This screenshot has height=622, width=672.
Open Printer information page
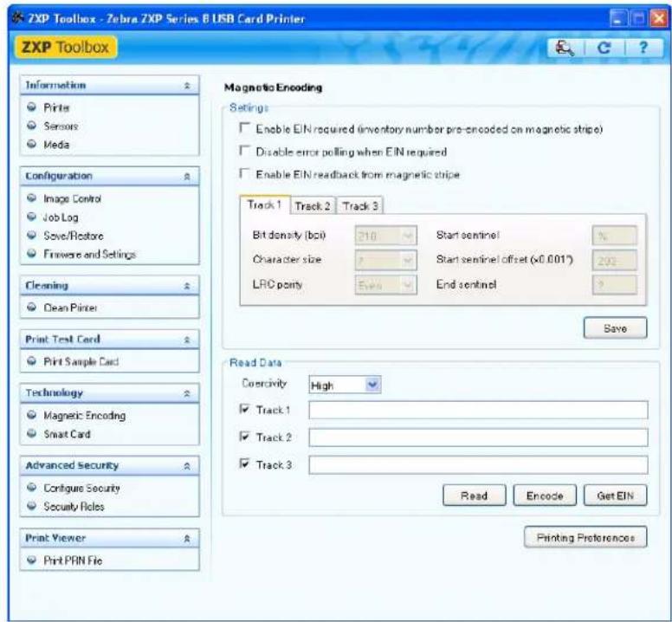click(56, 107)
